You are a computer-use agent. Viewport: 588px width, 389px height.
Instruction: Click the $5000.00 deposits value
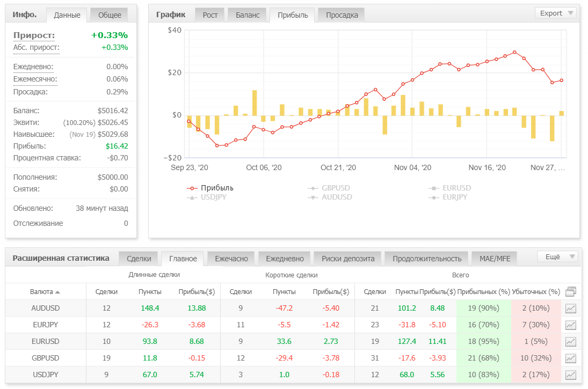113,177
